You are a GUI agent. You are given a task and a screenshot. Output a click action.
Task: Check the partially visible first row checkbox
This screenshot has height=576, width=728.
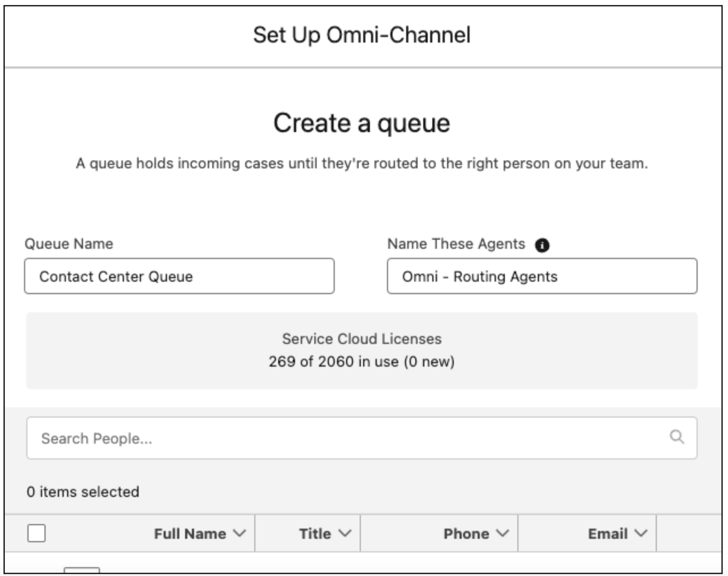point(82,570)
